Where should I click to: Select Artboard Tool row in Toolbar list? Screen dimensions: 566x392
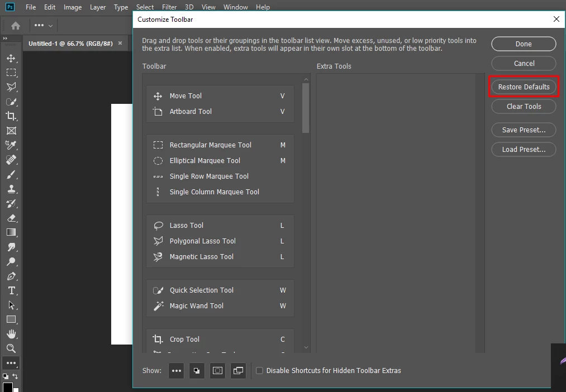click(x=220, y=112)
